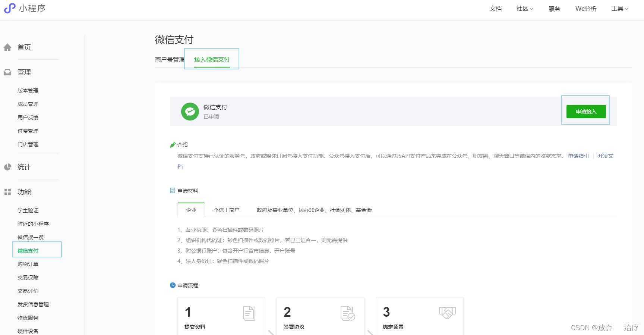Select the 企业 materials tab
Image resolution: width=644 pixels, height=335 pixels.
point(191,210)
